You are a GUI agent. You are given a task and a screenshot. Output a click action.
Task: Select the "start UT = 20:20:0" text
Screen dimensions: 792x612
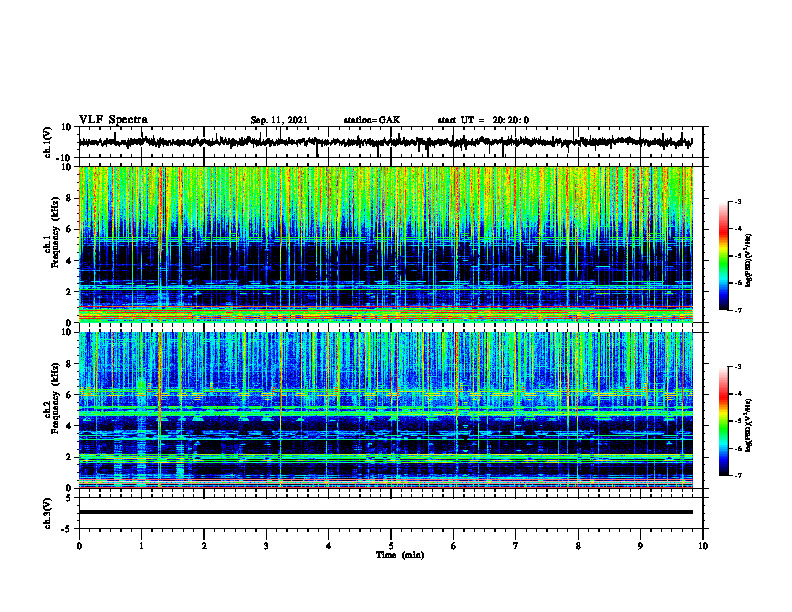pos(483,120)
